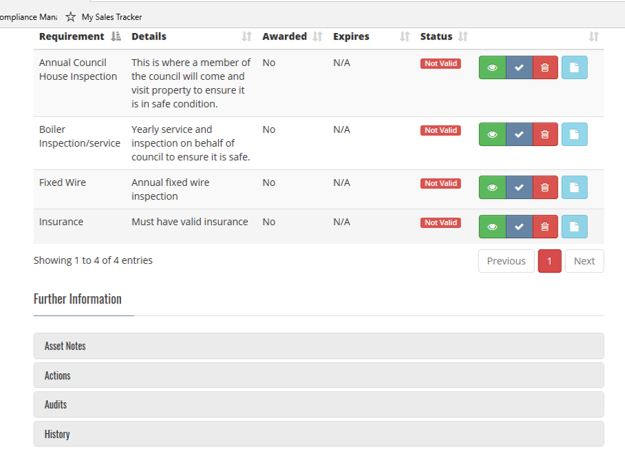Delete the Insurance requirement
Image resolution: width=625 pixels, height=452 pixels.
pos(545,226)
